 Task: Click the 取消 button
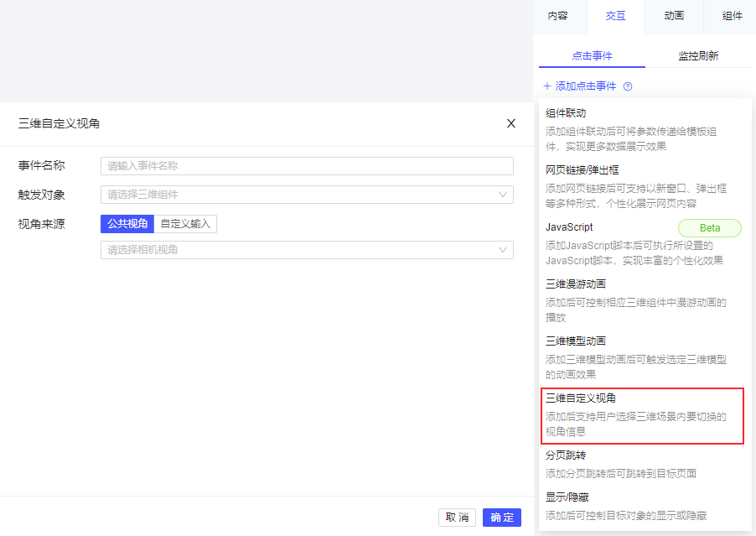click(x=457, y=518)
